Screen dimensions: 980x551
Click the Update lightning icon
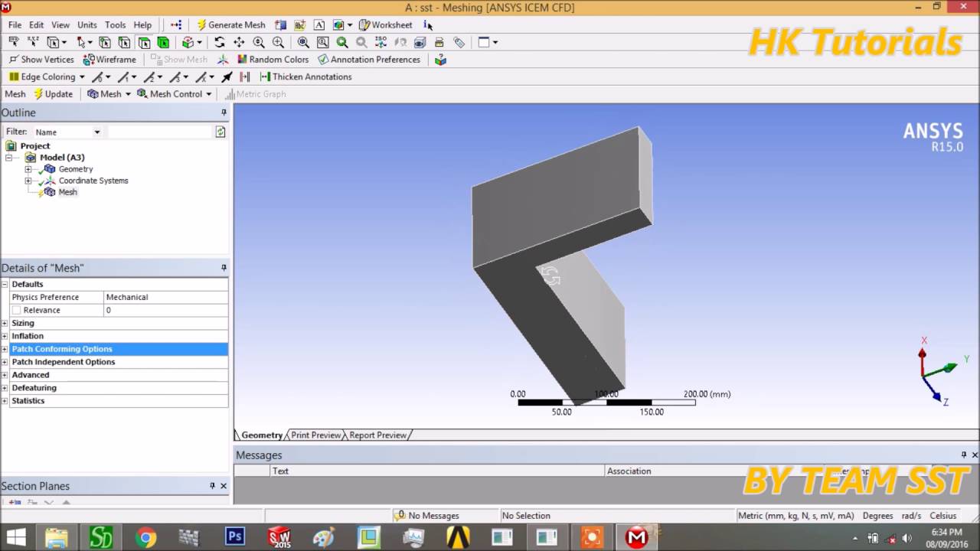38,94
